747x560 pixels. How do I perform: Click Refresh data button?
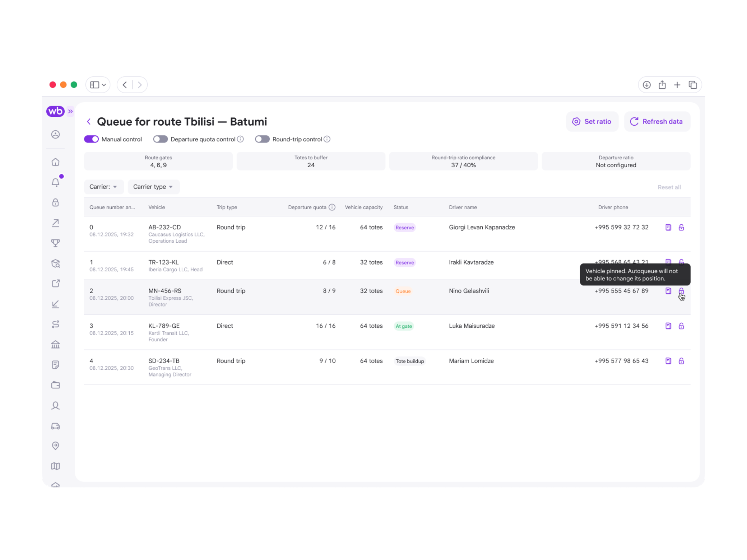657,122
